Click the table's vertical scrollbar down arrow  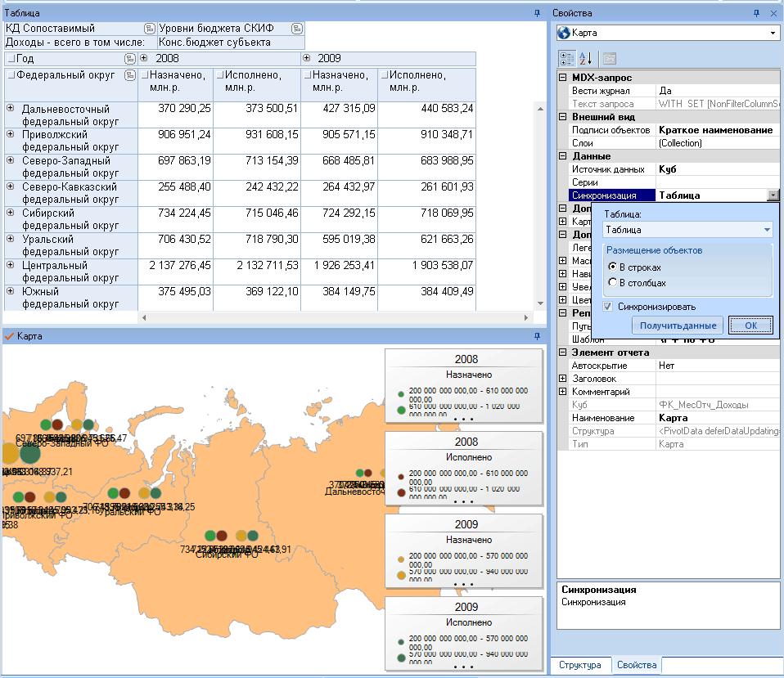pos(540,303)
